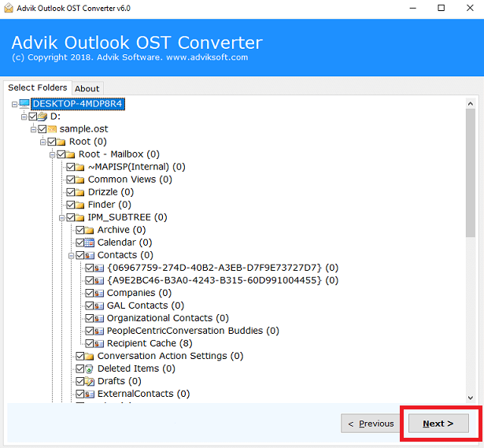The width and height of the screenshot is (484, 448).
Task: Click contact icon of {A9E2BC46-B3A0...} folder
Action: point(99,280)
